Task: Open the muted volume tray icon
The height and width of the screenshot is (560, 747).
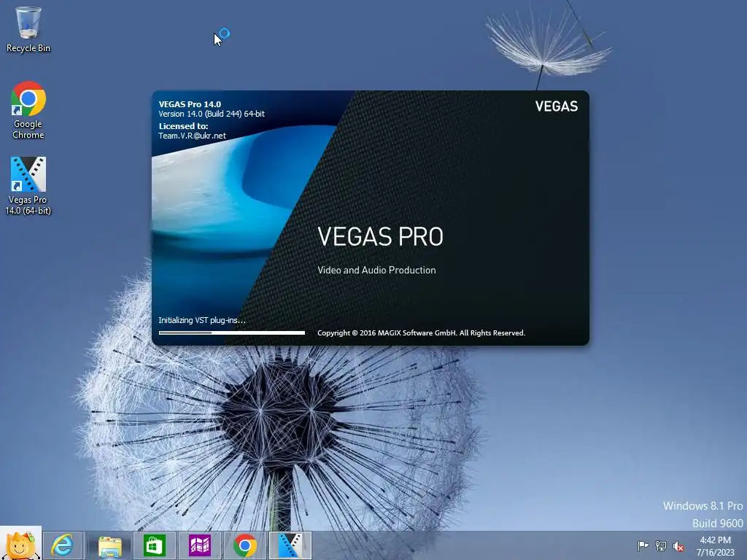Action: point(678,546)
